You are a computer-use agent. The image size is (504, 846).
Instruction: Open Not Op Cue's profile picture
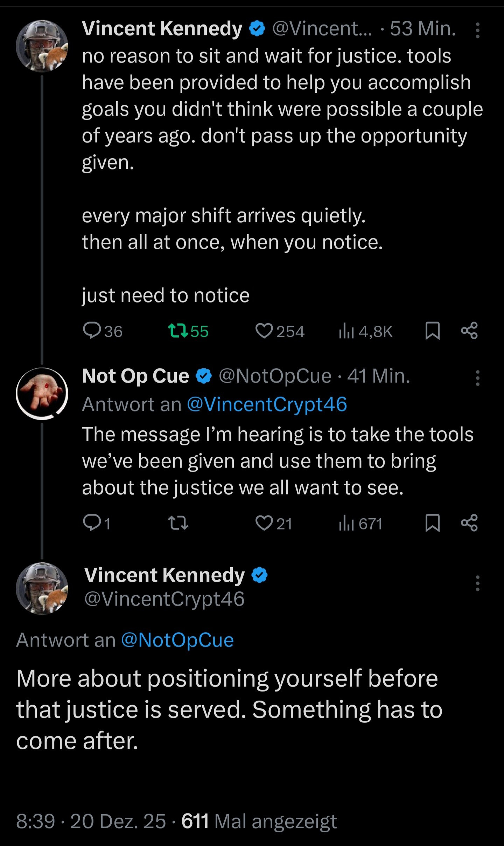click(42, 393)
